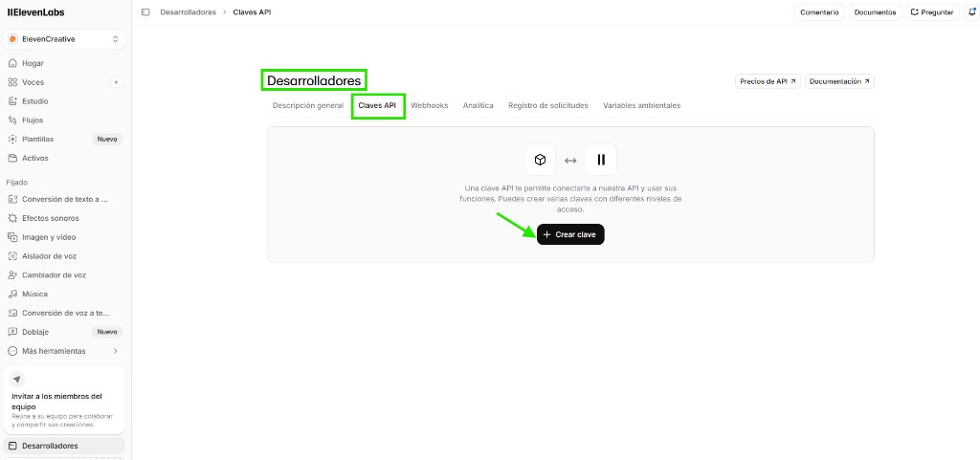Open notifications bell icon
This screenshot has height=460, width=980.
click(x=970, y=11)
